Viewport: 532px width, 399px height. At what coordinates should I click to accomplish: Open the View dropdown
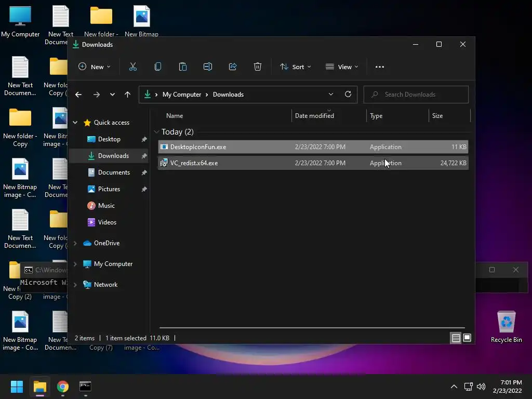(x=342, y=67)
